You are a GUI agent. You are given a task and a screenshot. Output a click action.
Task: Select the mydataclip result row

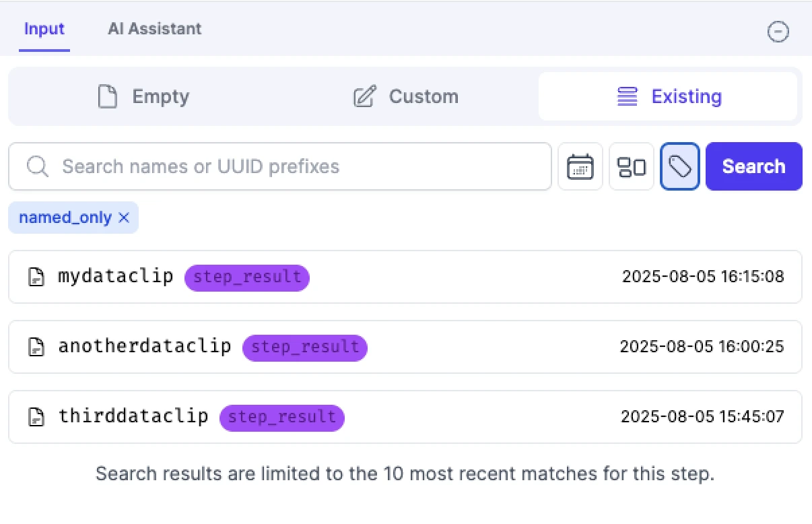(405, 277)
